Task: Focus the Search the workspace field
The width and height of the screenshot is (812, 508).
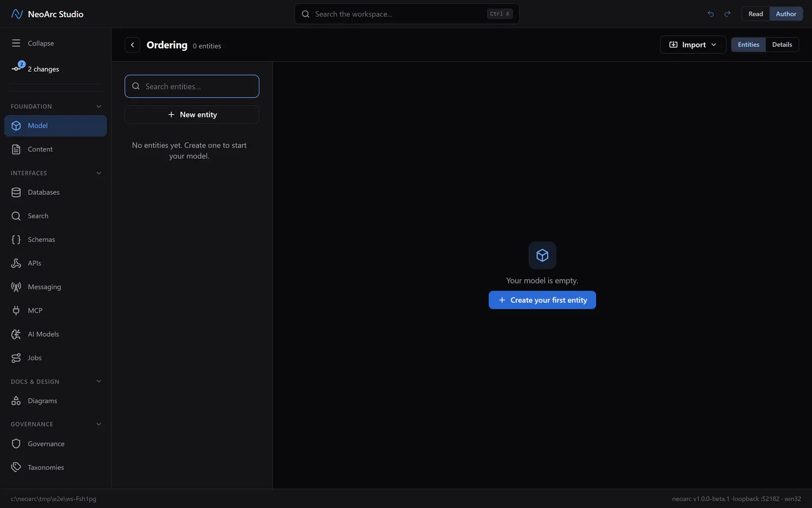Action: click(x=407, y=14)
